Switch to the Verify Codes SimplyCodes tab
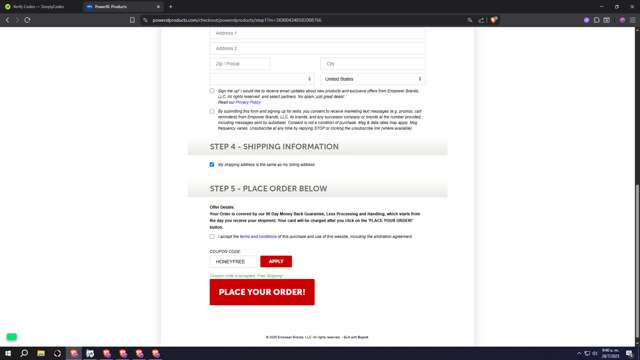Screen dimensions: 640x360 pos(39,7)
